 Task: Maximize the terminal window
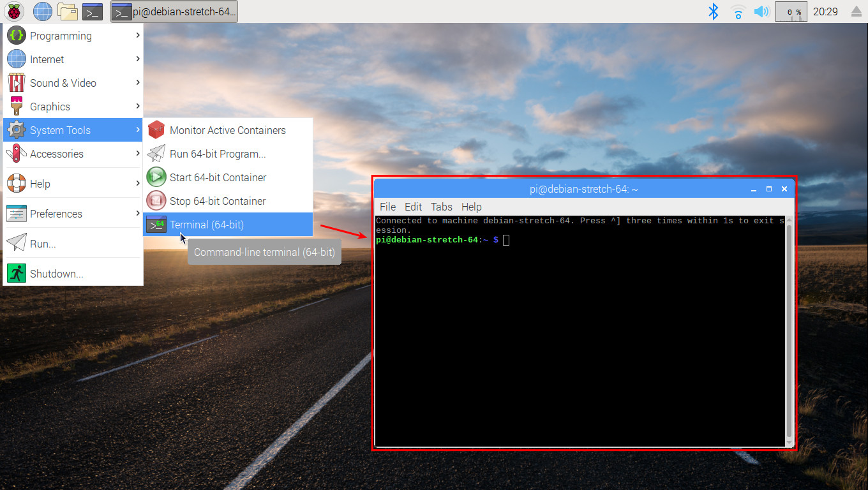769,189
